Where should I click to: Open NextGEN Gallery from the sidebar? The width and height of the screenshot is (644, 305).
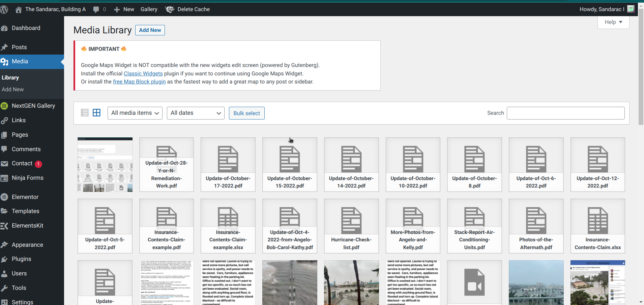(33, 106)
